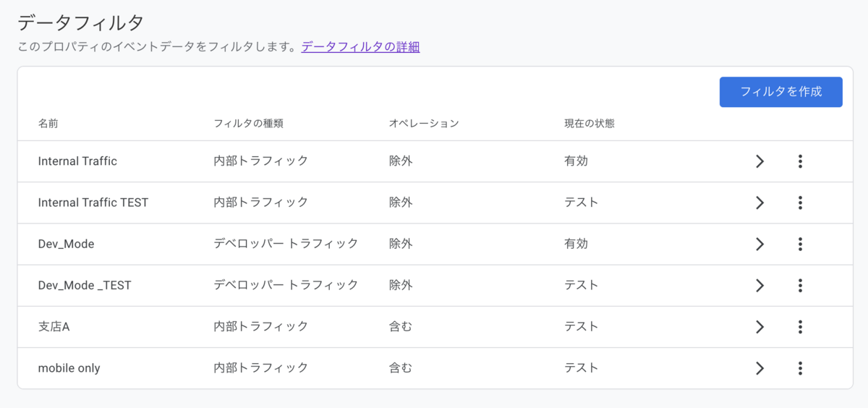Click the 現在の状態 column header
This screenshot has height=408, width=868.
point(590,123)
